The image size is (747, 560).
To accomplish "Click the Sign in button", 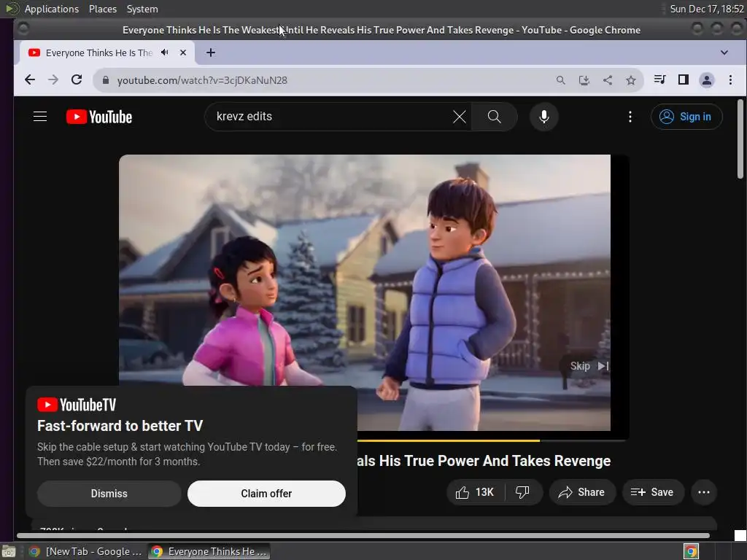I will click(686, 117).
